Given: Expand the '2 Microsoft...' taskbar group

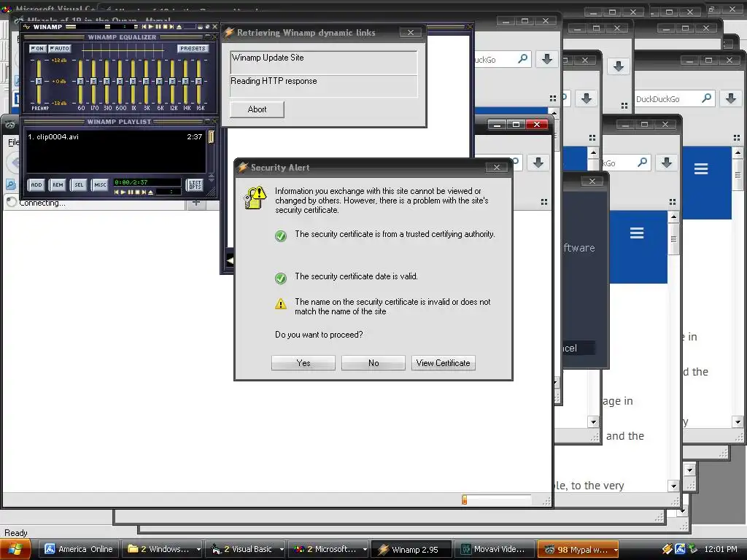Looking at the screenshot, I should (x=365, y=549).
